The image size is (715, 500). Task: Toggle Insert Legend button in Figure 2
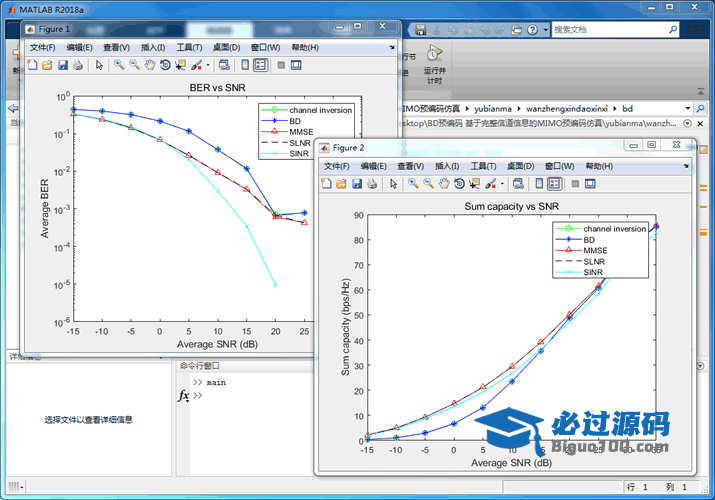554,184
